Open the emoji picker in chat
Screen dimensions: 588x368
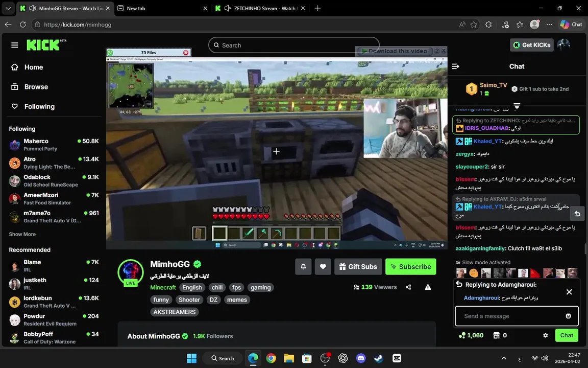click(x=569, y=316)
